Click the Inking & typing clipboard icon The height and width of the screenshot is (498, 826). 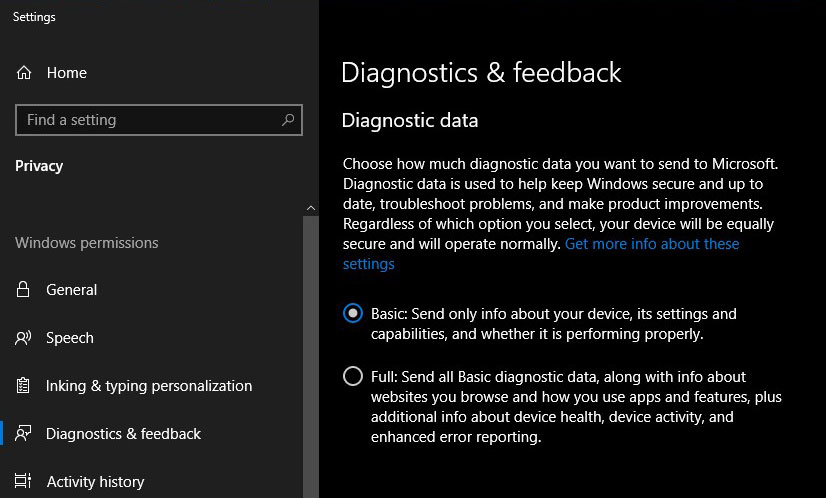(23, 385)
